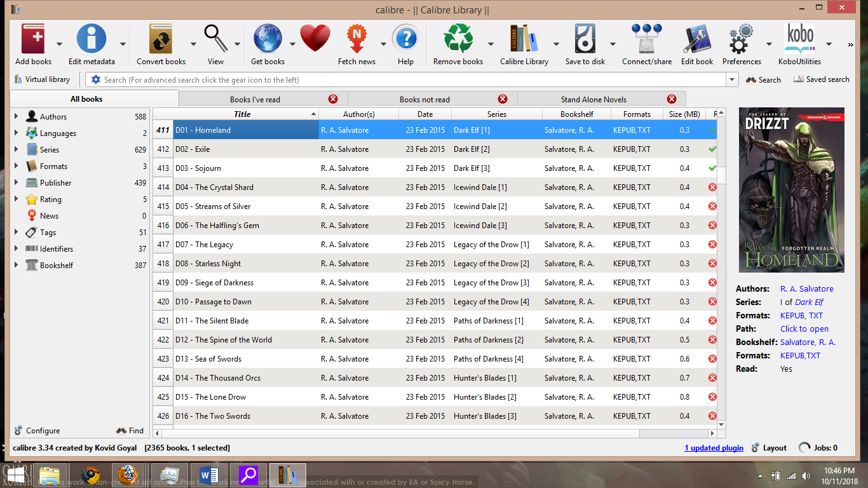
Task: Sort by the Series column header
Action: [x=497, y=114]
